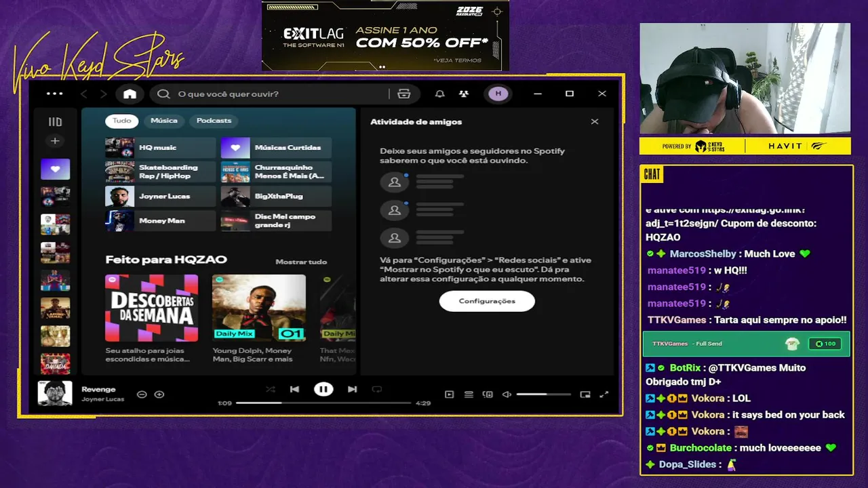Image resolution: width=868 pixels, height=488 pixels.
Task: Navigate back with the left arrow
Action: [85, 94]
